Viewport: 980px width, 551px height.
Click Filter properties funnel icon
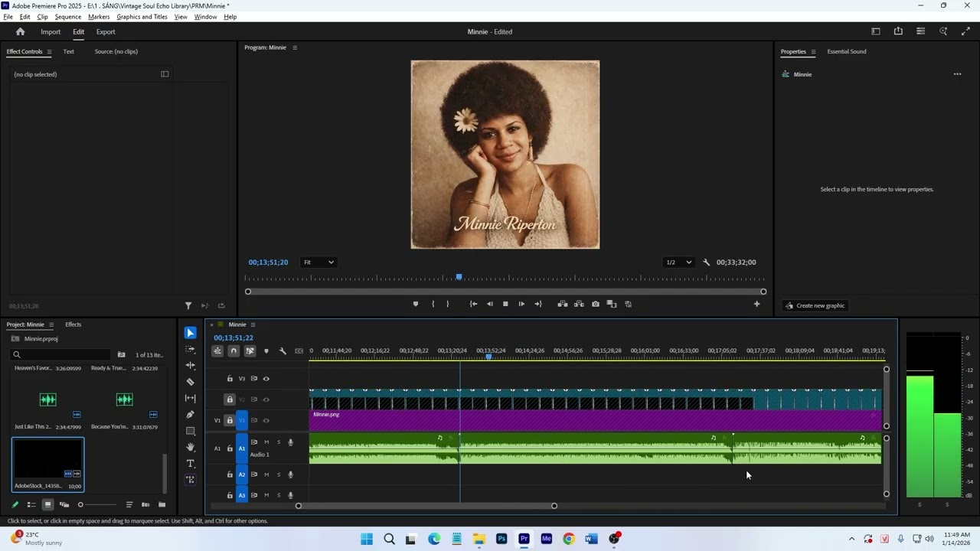[188, 305]
